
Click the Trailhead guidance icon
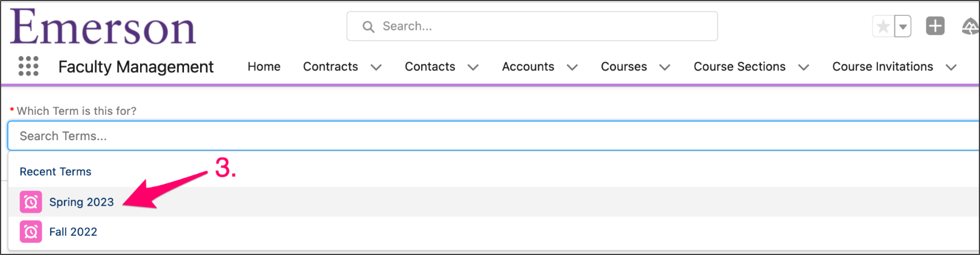[x=970, y=27]
